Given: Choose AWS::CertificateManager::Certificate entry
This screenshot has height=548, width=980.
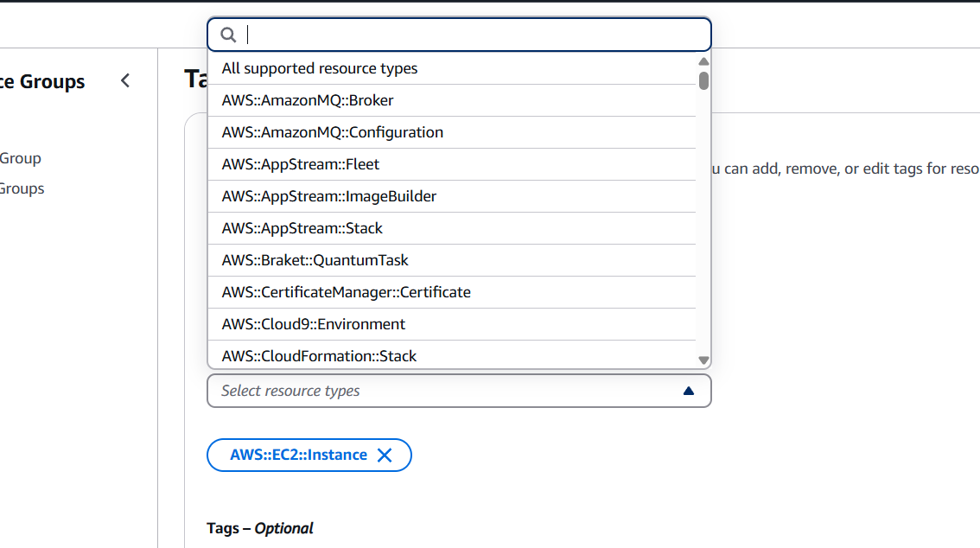Looking at the screenshot, I should 451,292.
